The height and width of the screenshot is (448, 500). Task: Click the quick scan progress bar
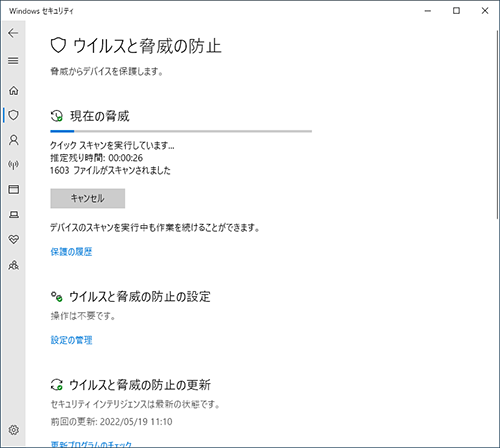tap(181, 131)
